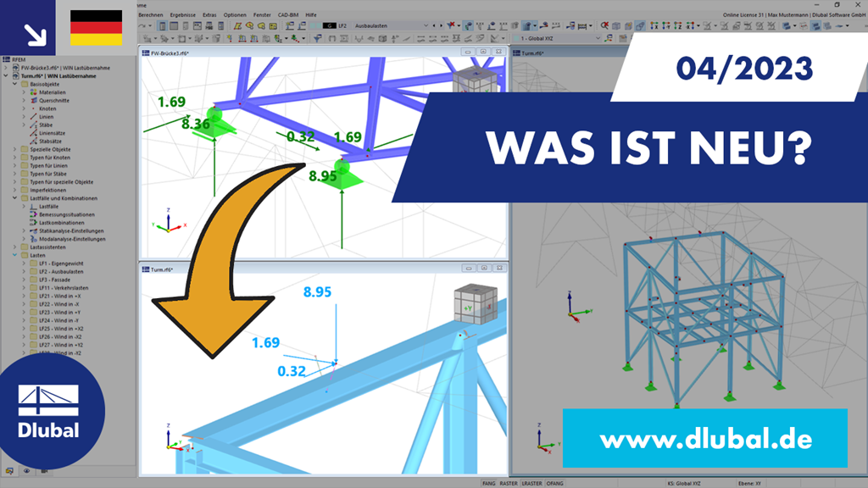Select Linien in the navigator tree
This screenshot has height=488, width=868.
coord(47,117)
